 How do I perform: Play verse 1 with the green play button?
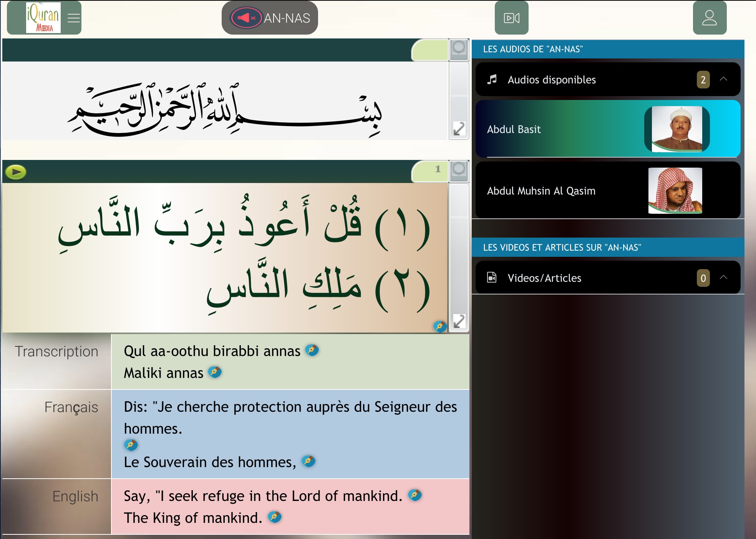(16, 172)
